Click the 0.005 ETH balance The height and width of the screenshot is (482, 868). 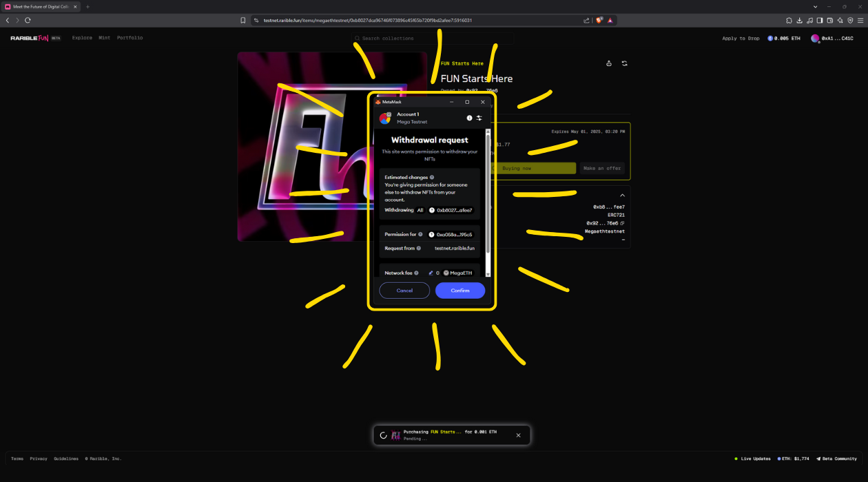click(784, 39)
